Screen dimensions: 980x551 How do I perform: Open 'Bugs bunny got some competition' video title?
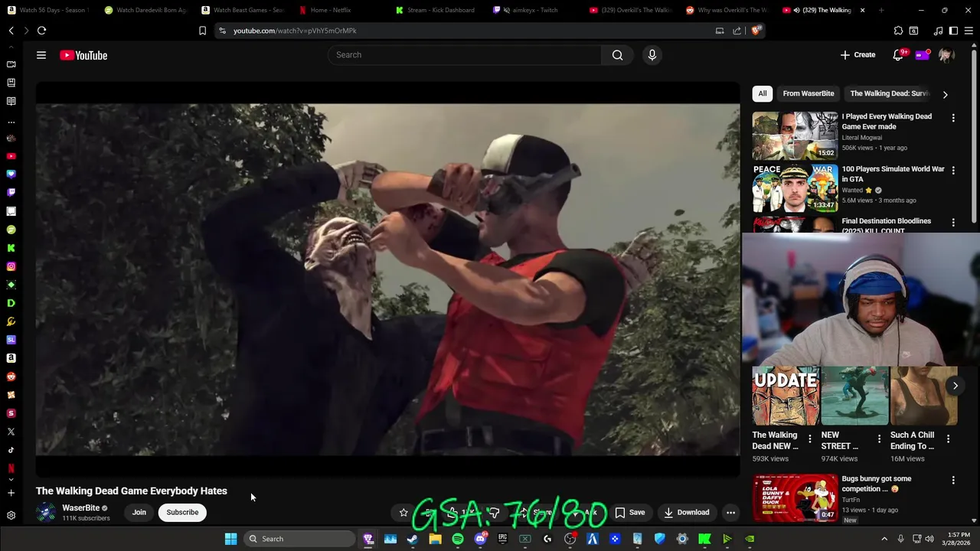click(877, 484)
